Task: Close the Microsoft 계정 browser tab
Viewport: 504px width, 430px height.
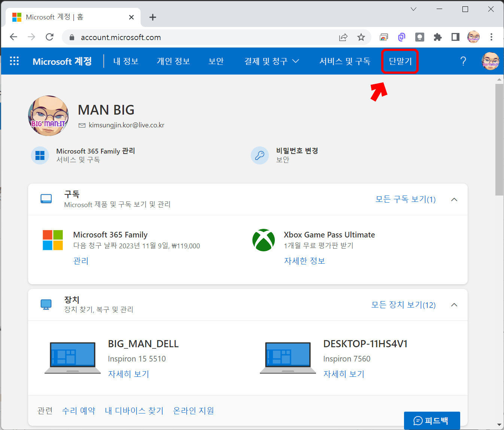Action: [131, 17]
